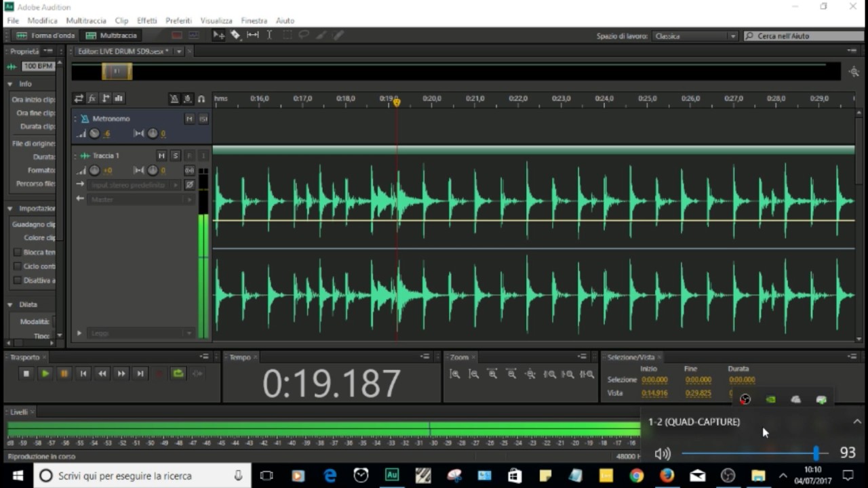
Task: Select the Slip tool in the toolbar
Action: [x=252, y=35]
